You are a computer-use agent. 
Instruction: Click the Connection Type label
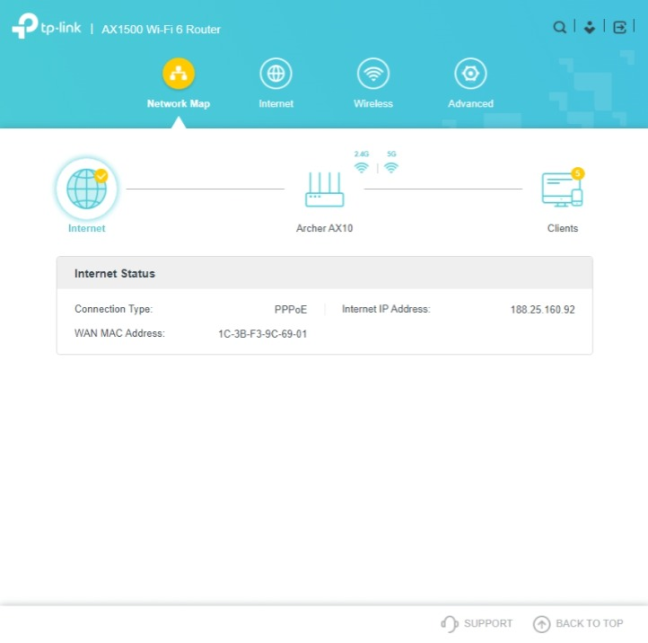[114, 309]
